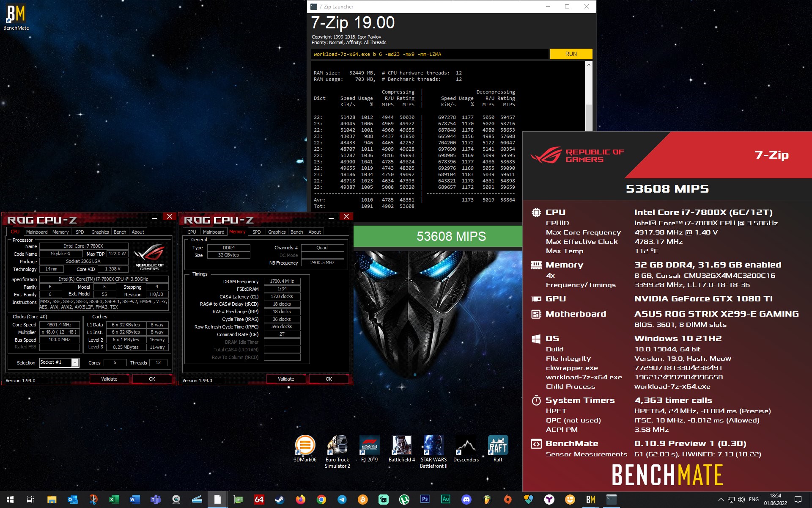Image resolution: width=812 pixels, height=508 pixels.
Task: Open the command prompt taskbar icon
Action: [x=611, y=500]
